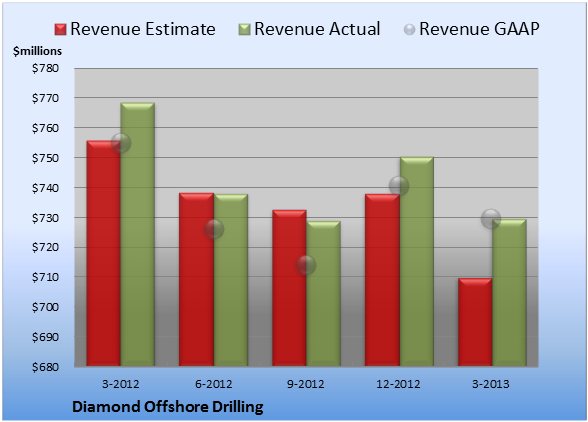Screen dimensions: 588x422
Task: Click the 12-2012 green Revenue Actual bar
Action: tap(416, 261)
